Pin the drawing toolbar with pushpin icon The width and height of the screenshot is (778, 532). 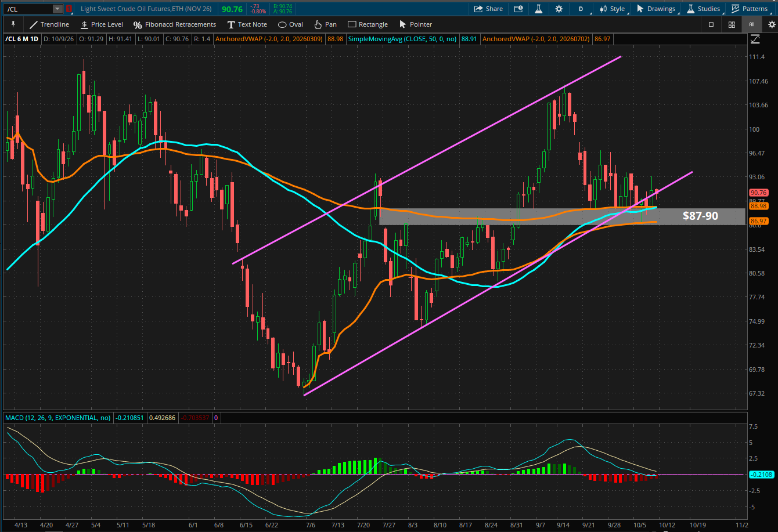(x=13, y=24)
